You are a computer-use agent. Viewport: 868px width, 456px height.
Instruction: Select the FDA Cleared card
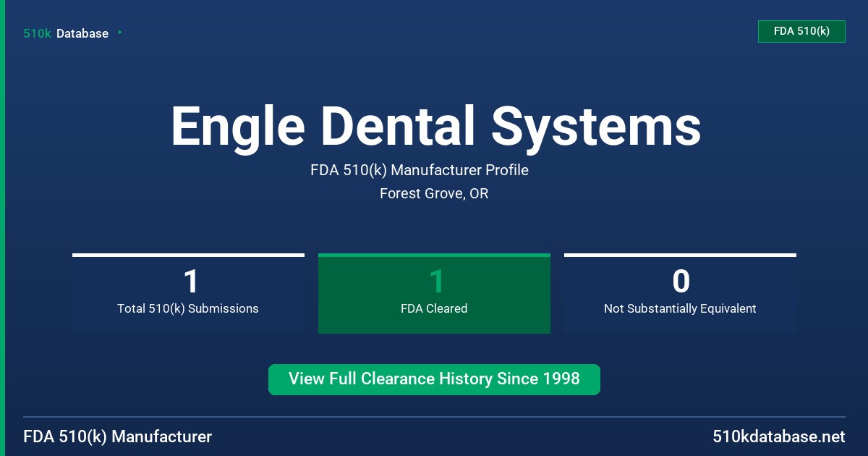434,294
